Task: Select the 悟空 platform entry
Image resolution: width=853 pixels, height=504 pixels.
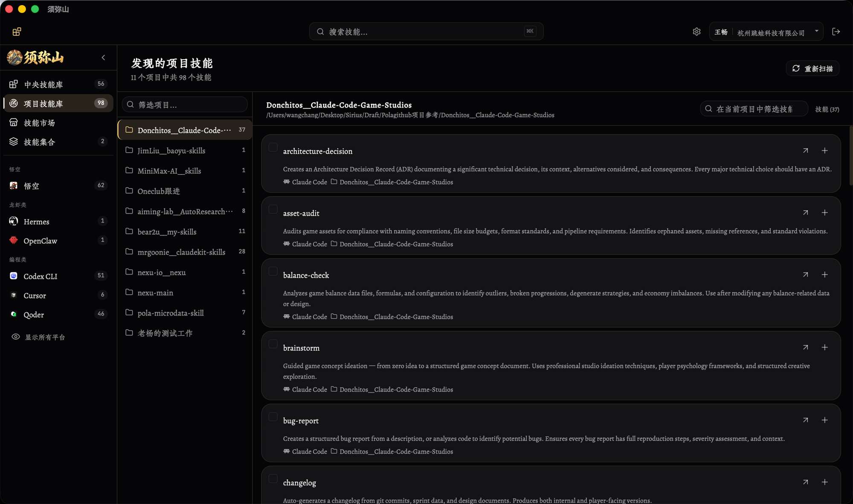Action: tap(58, 186)
